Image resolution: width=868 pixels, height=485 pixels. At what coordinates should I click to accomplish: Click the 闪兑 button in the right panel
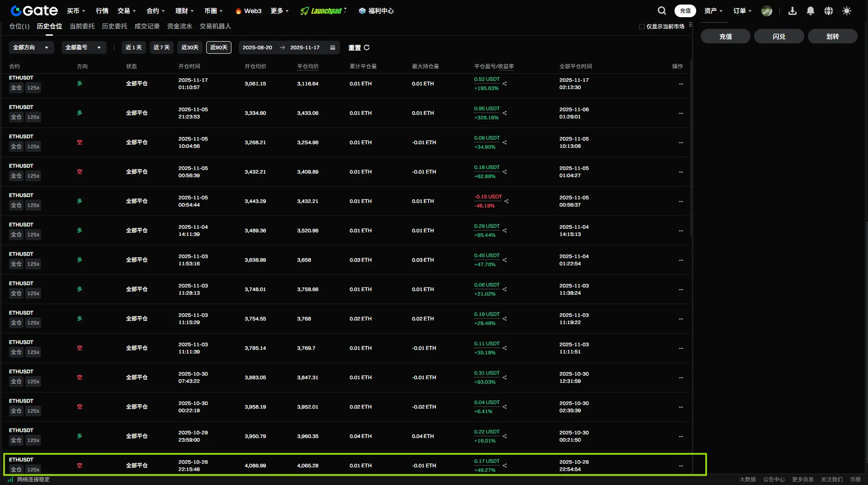pos(779,37)
